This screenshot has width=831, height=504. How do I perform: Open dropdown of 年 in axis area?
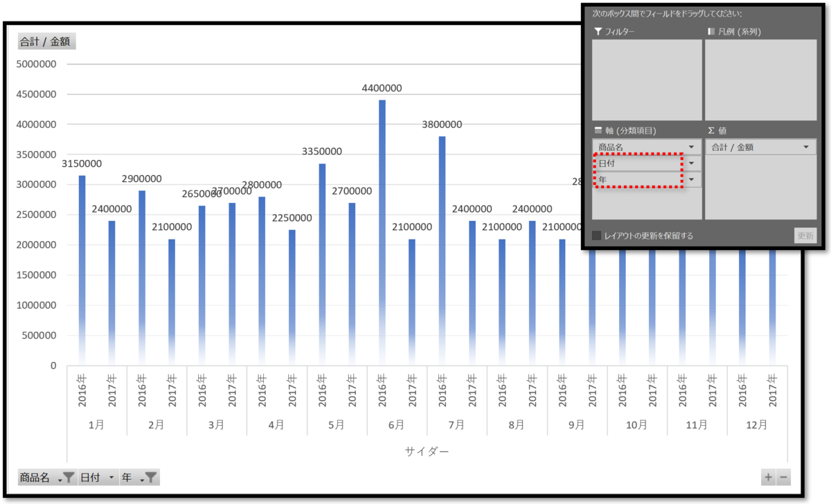691,180
